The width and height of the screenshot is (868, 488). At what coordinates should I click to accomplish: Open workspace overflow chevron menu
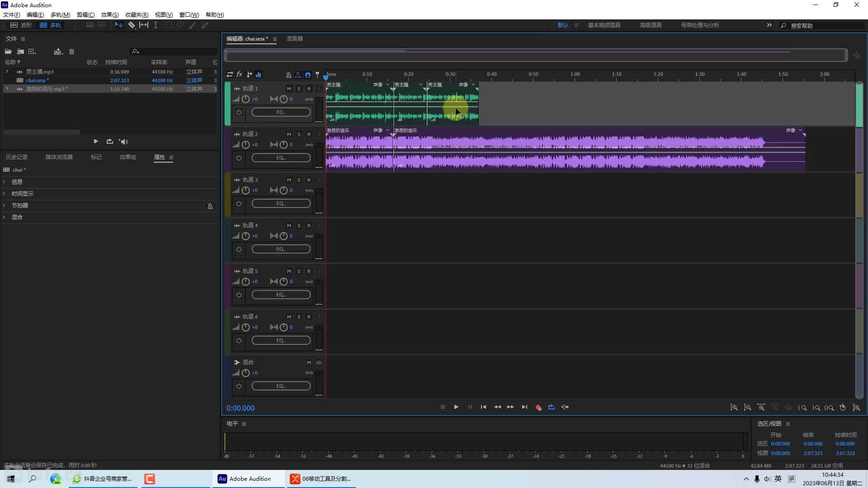pyautogui.click(x=769, y=25)
